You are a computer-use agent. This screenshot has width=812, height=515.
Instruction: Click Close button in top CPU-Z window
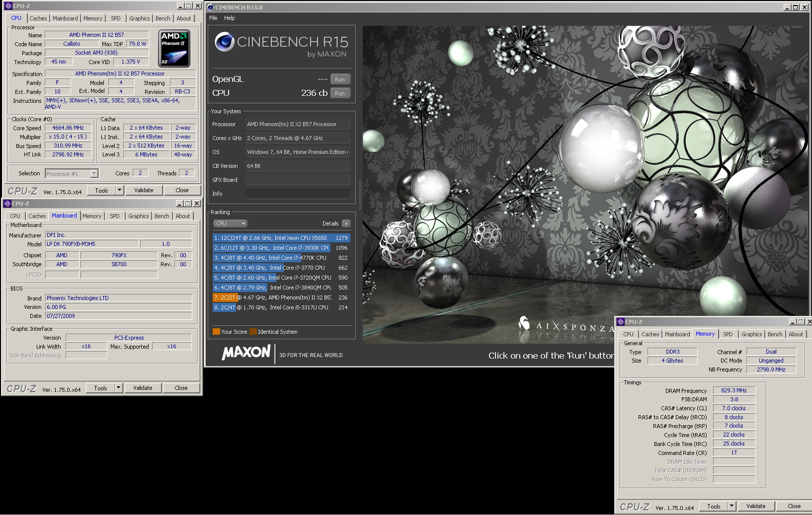182,190
